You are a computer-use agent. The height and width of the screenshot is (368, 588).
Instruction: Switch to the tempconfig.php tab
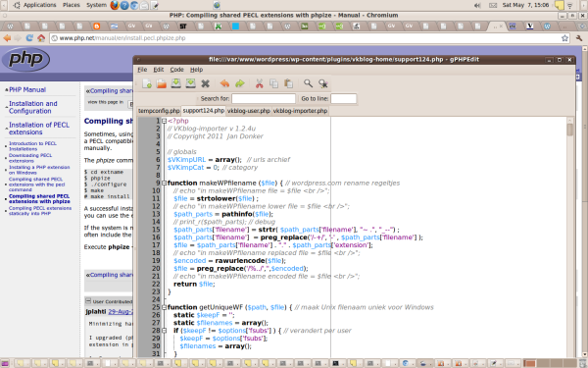point(159,111)
